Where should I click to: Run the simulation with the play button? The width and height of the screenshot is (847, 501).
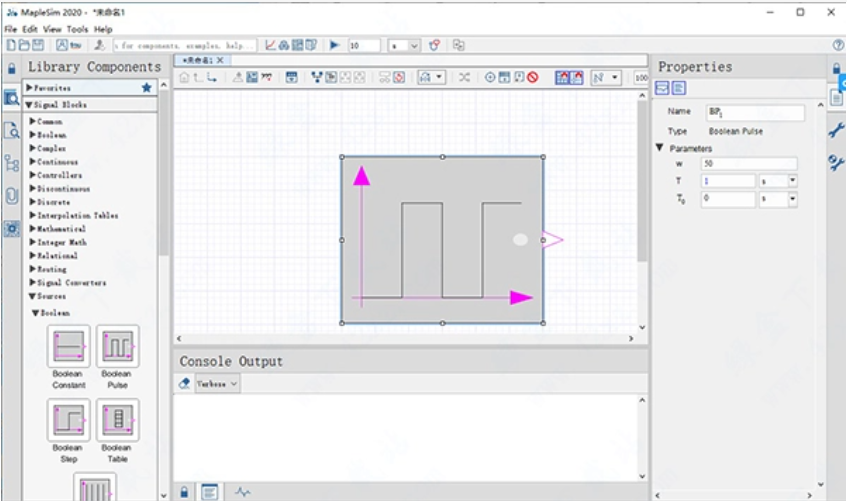[334, 45]
